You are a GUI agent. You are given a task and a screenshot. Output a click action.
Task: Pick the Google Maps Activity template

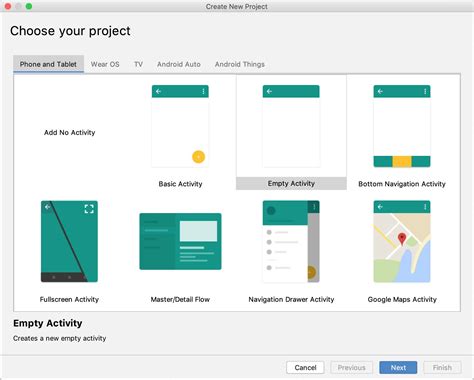(402, 241)
